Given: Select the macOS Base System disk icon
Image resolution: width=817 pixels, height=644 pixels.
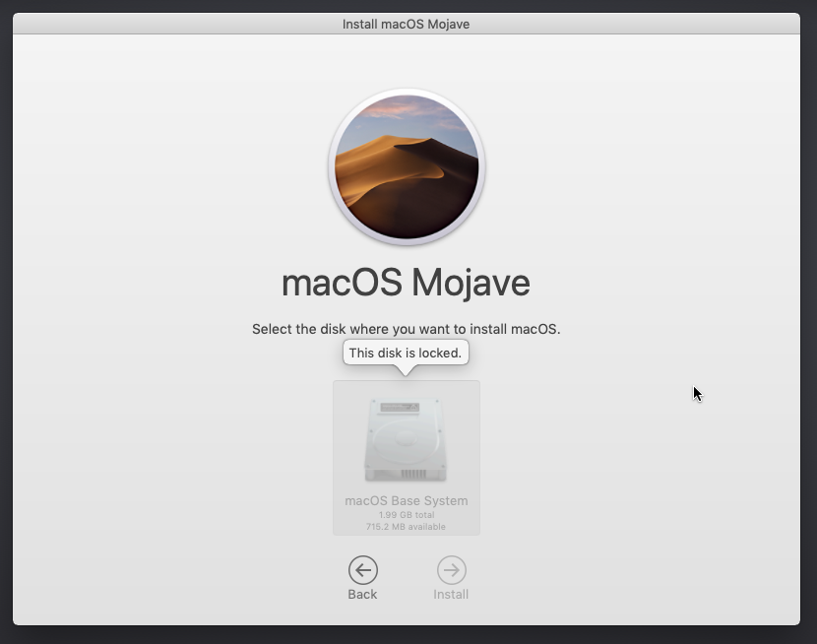Looking at the screenshot, I should click(406, 440).
